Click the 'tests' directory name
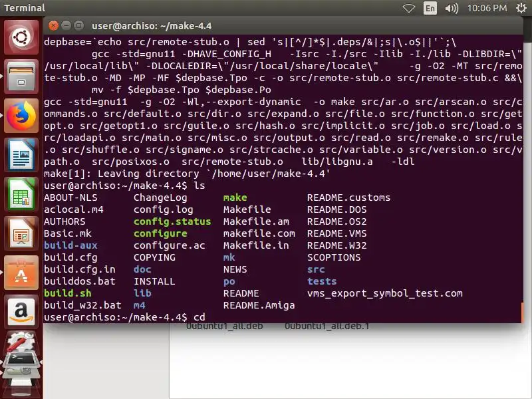The height and width of the screenshot is (399, 532). pos(322,281)
